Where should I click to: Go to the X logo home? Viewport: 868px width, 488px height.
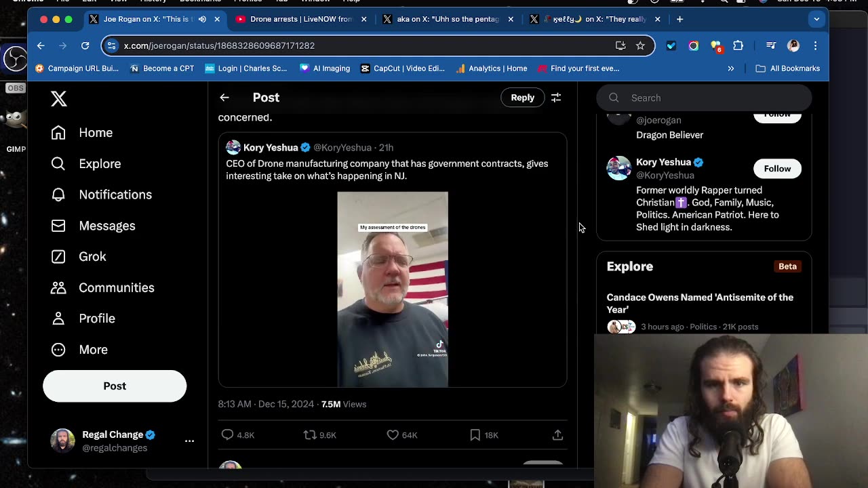pyautogui.click(x=59, y=99)
